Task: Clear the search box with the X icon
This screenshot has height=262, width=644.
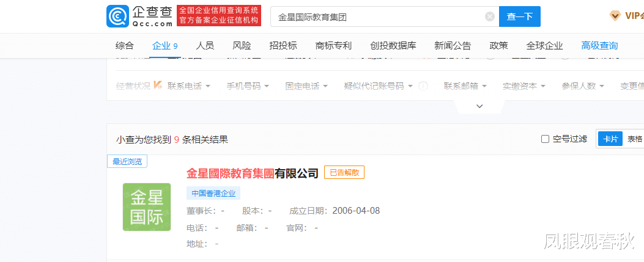Action: 489,16
